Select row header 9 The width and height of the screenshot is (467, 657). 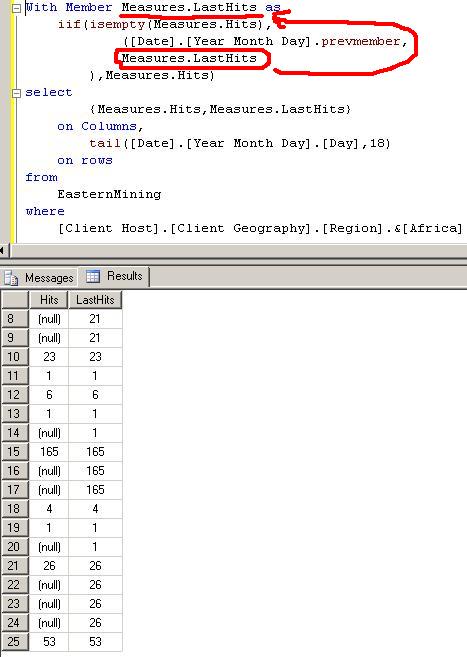[15, 338]
